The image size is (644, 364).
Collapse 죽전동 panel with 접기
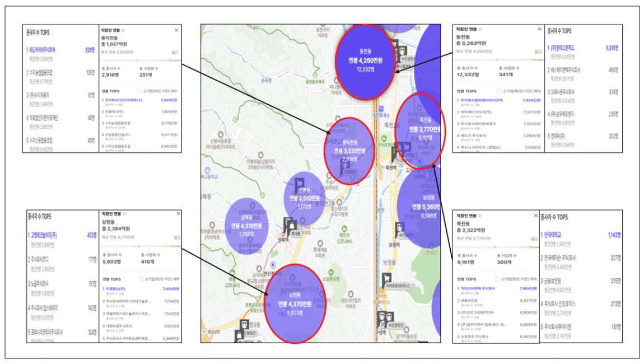pyautogui.click(x=534, y=239)
